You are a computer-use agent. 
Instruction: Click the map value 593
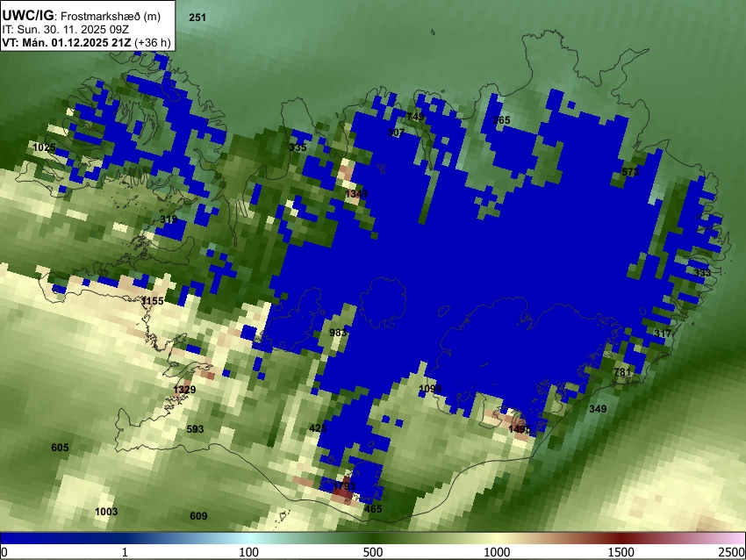pos(195,429)
